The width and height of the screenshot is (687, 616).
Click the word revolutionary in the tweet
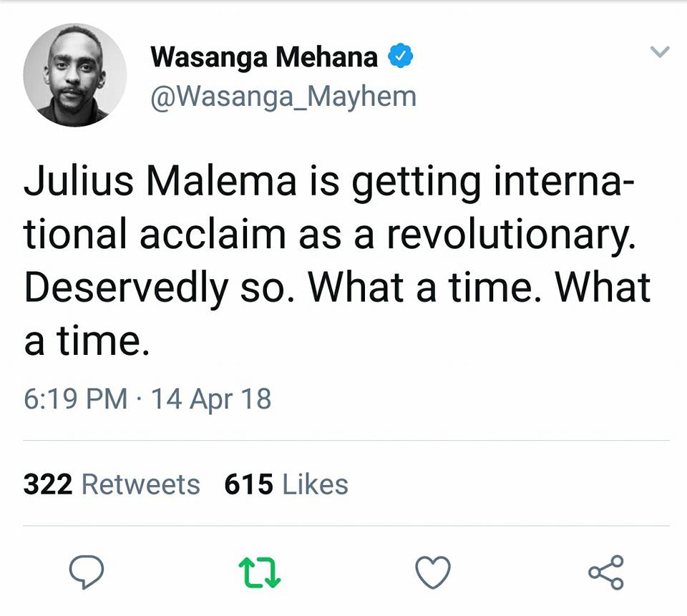[511, 235]
